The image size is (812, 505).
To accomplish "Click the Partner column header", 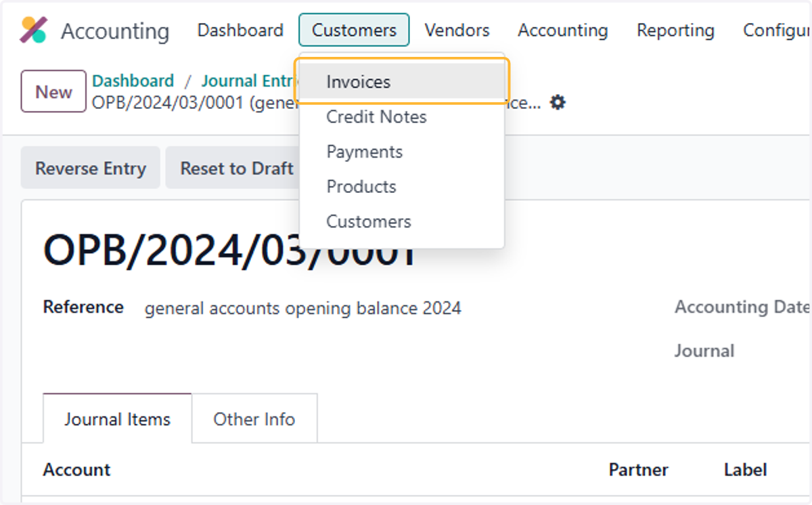I will pos(638,470).
